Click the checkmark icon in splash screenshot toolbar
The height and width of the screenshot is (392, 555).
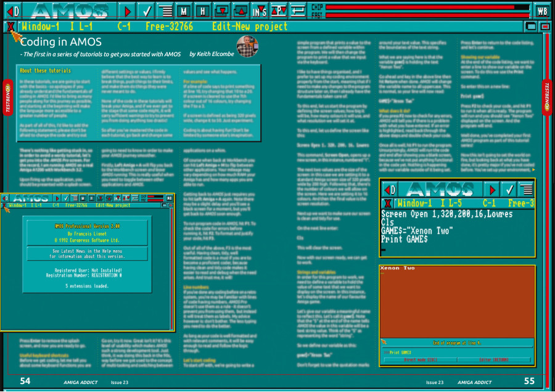pos(65,198)
